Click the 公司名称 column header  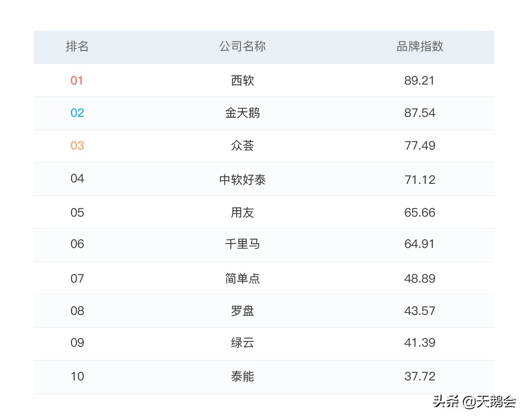tap(242, 46)
